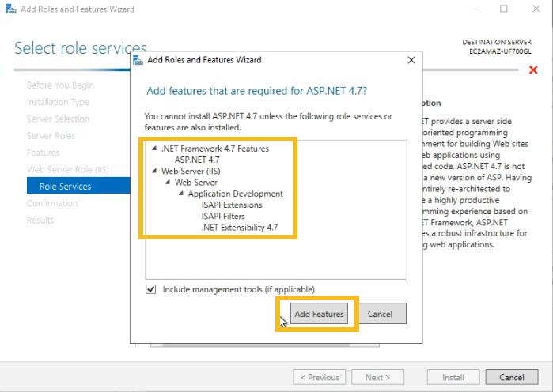This screenshot has width=553, height=392.
Task: Click the red X error icon
Action: point(533,70)
